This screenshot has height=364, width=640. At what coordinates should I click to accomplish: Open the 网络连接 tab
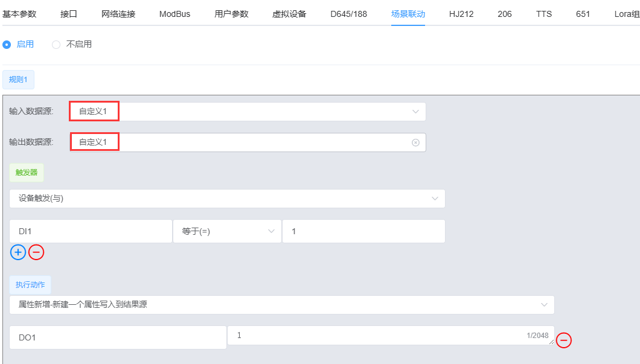[x=118, y=14]
